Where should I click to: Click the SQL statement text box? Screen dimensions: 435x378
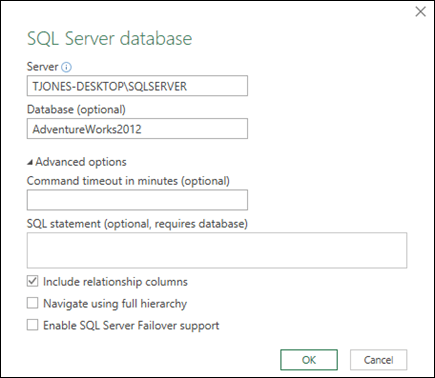coord(217,250)
